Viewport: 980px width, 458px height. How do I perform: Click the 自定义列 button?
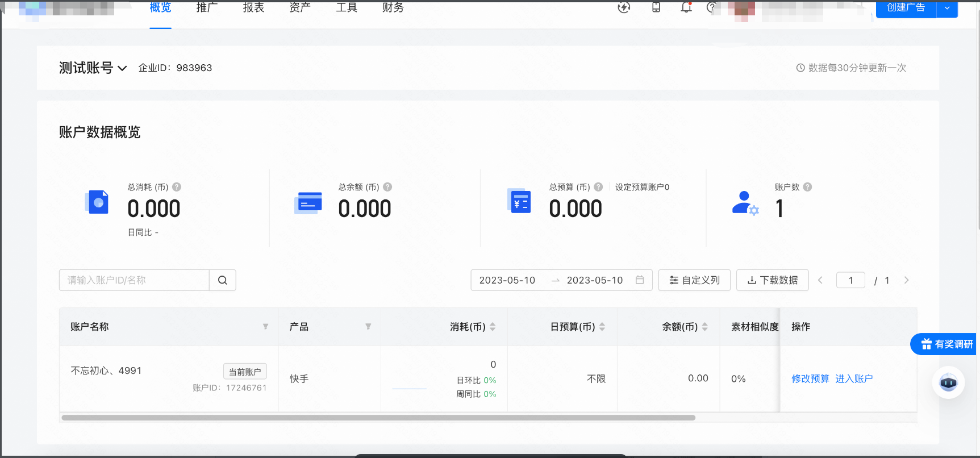694,280
